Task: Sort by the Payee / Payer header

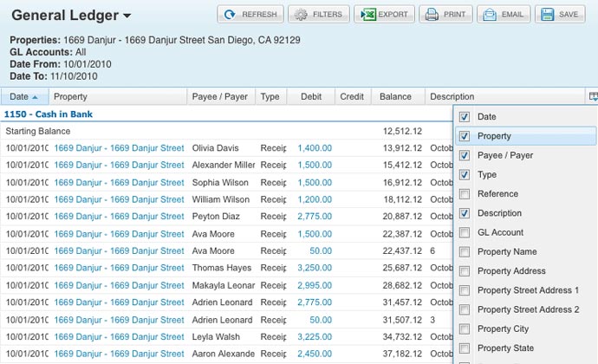Action: click(221, 96)
